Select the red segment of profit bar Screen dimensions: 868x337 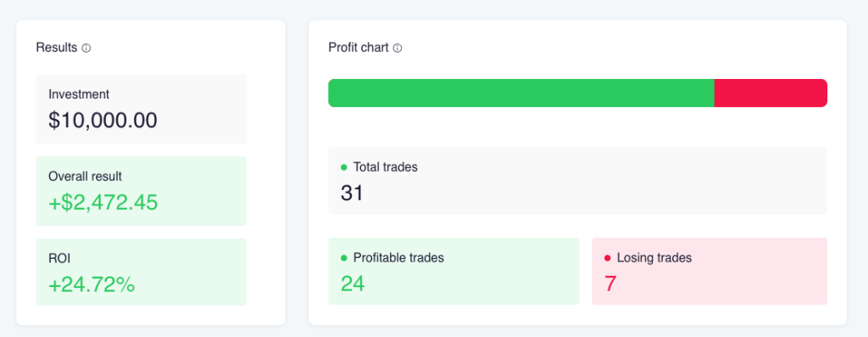[x=771, y=93]
